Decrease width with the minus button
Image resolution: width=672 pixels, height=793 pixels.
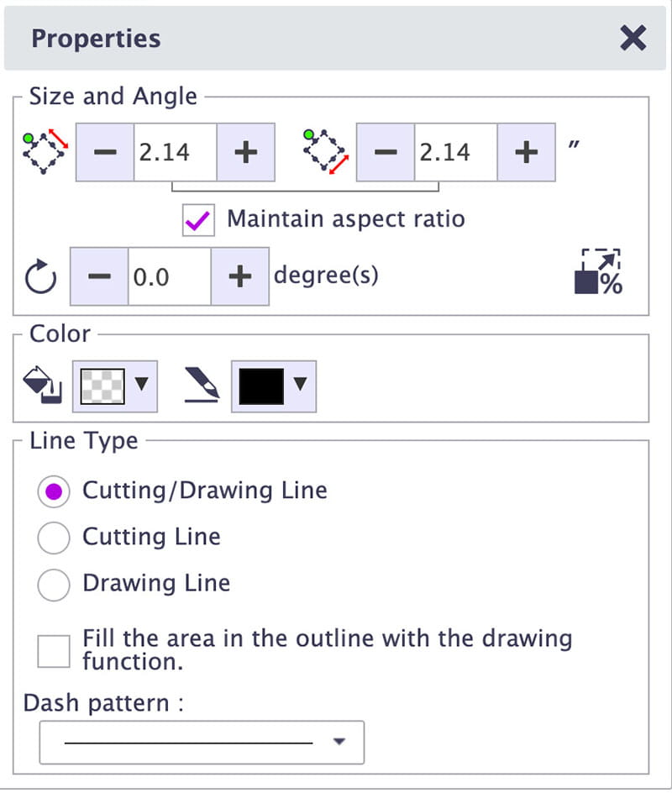coord(105,152)
